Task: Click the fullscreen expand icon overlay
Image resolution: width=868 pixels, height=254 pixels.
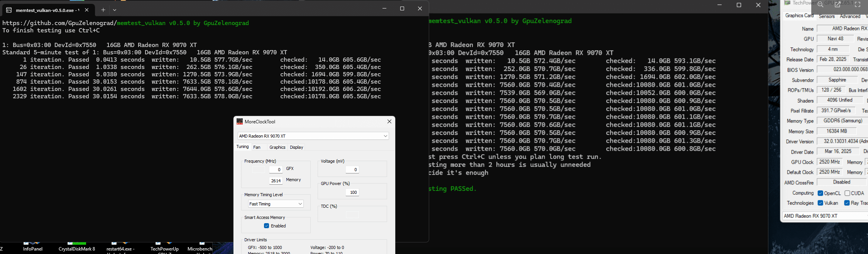Action: click(858, 5)
